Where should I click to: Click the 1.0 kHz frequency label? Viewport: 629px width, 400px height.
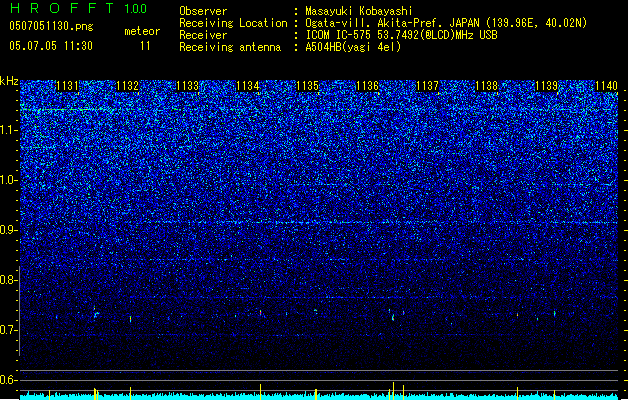(9, 180)
